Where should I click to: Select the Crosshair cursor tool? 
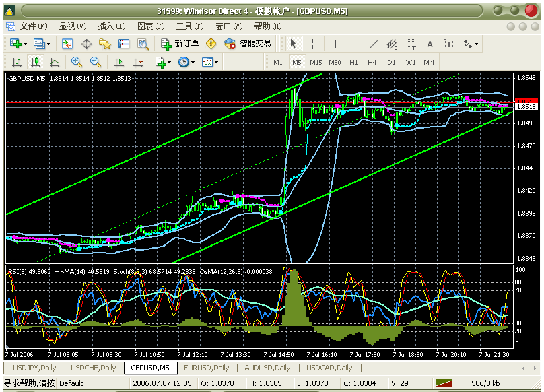313,44
